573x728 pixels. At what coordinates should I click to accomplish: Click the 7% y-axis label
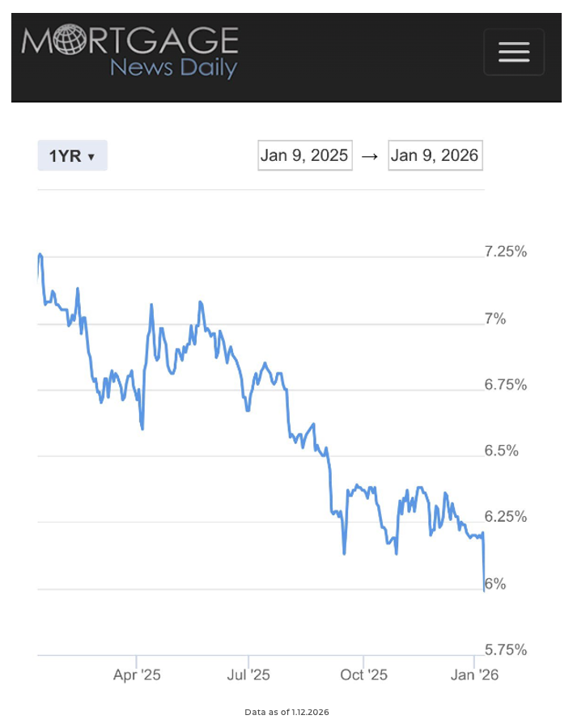pyautogui.click(x=495, y=319)
